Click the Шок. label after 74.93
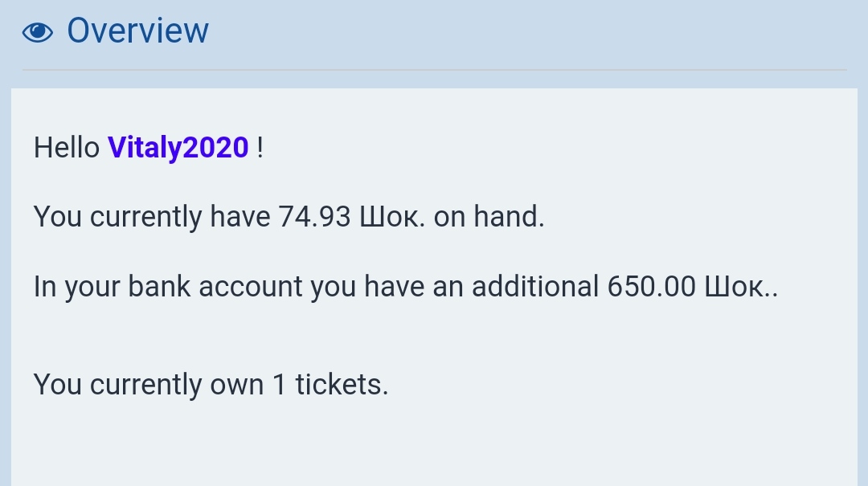868x486 pixels. point(393,218)
